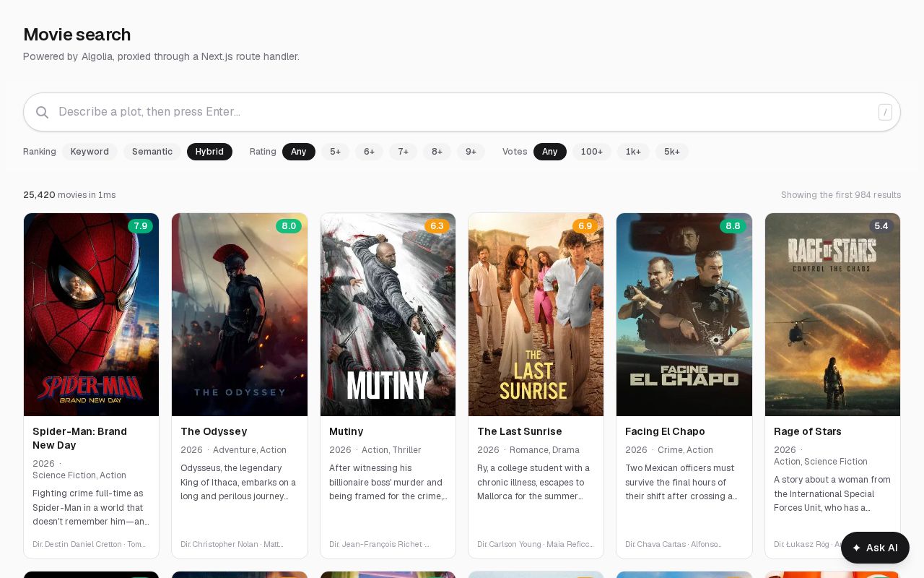The image size is (924, 578).
Task: Click the 6.3 rating badge on Mutiny
Action: point(437,226)
